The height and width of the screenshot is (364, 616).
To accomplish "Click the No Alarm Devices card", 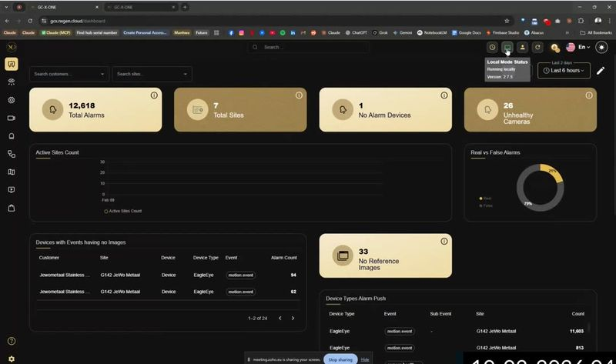I will (x=386, y=109).
